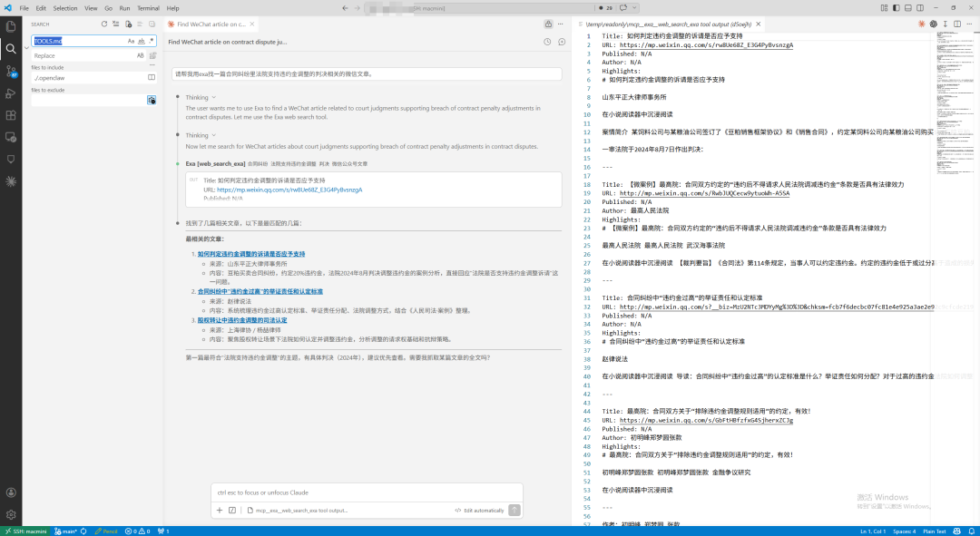Open the chat dropdown in title bar
980x536 pixels.
634,8
